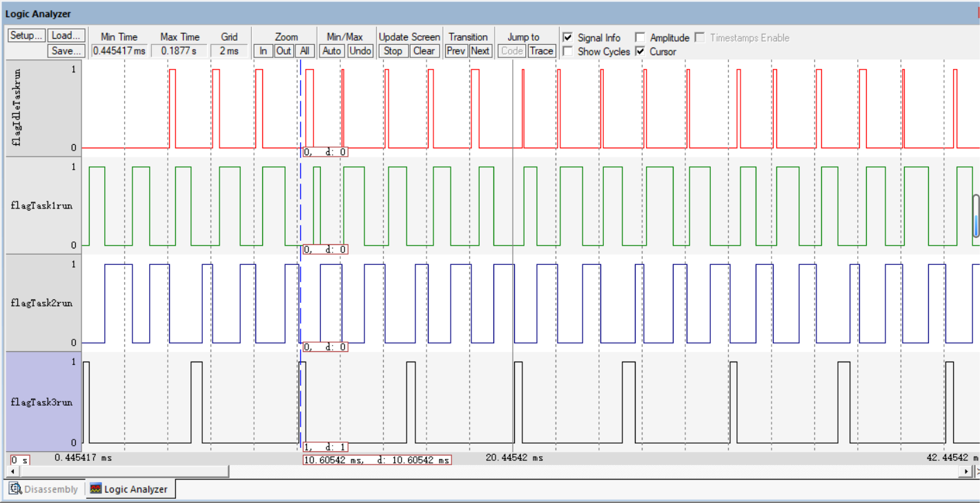Screen dimensions: 980x503
Task: Click the Max Time value 0.1877 s
Action: click(x=179, y=50)
